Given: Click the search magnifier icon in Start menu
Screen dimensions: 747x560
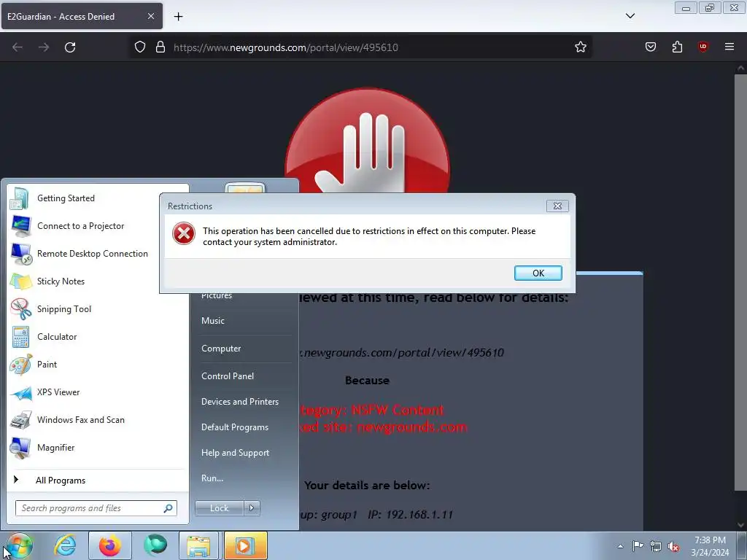Looking at the screenshot, I should pos(168,508).
